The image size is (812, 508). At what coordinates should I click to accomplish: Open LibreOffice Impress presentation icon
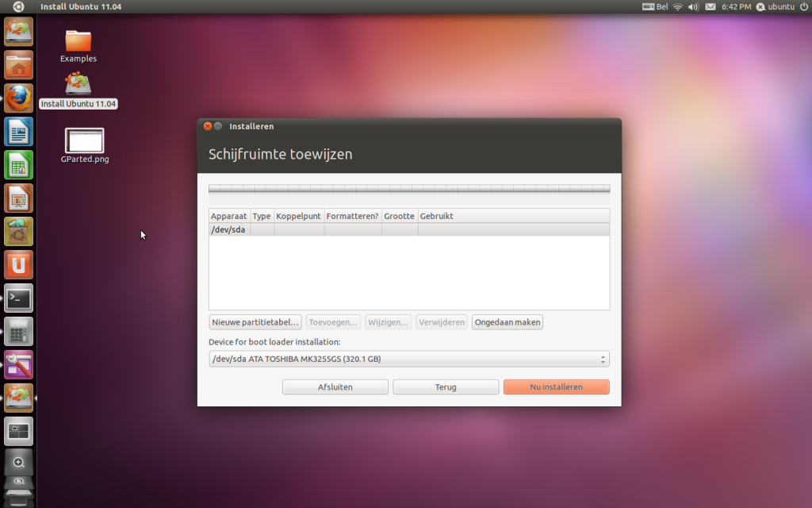[x=18, y=198]
